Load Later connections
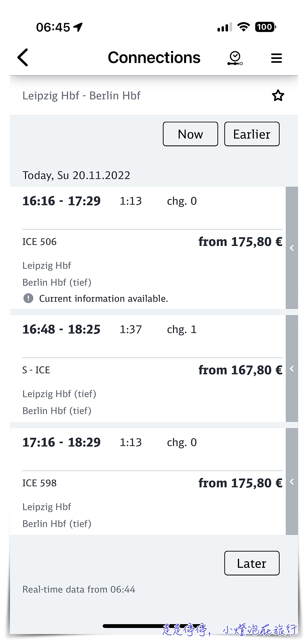This screenshot has height=644, width=308. click(252, 563)
